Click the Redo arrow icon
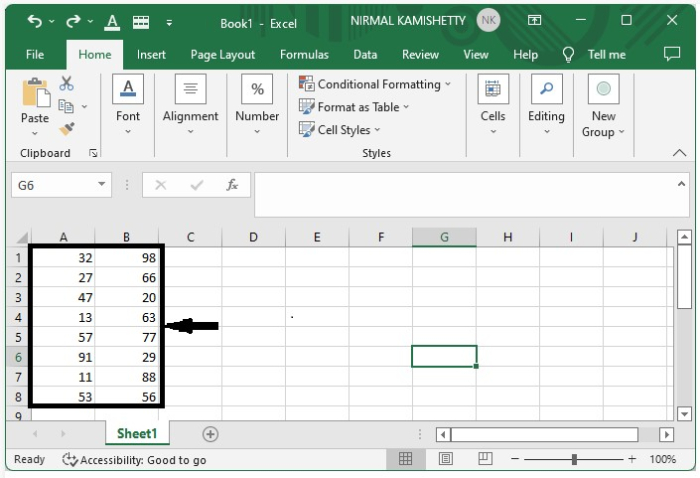700x478 pixels. click(73, 21)
